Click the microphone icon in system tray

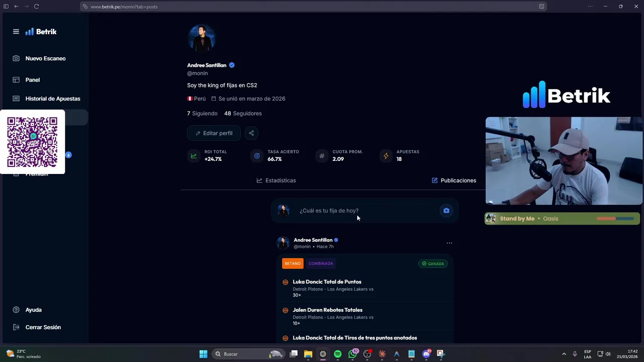pyautogui.click(x=575, y=354)
